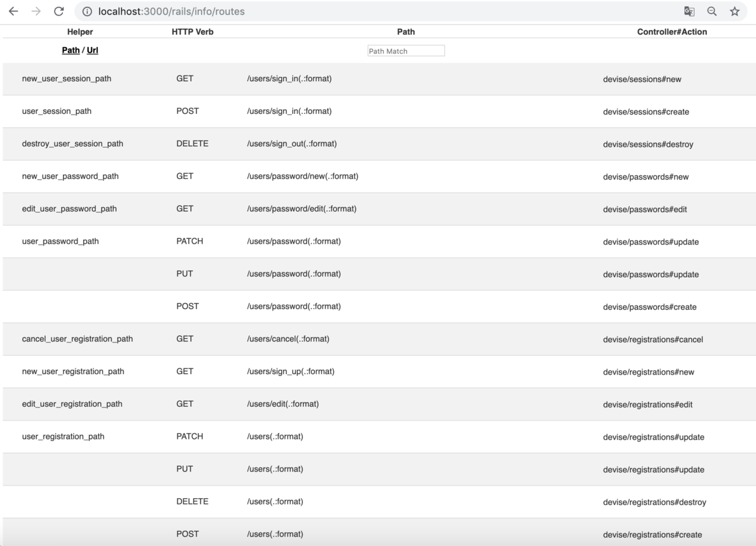Click /users/sign_out(.:format) path
756x546 pixels.
point(292,144)
